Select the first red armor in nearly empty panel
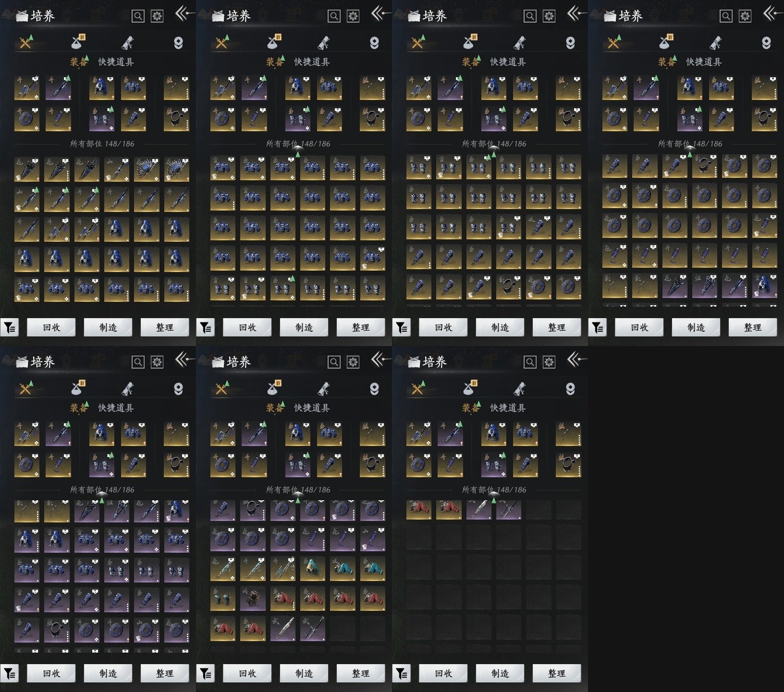Screen dimensions: 784x692 click(418, 509)
